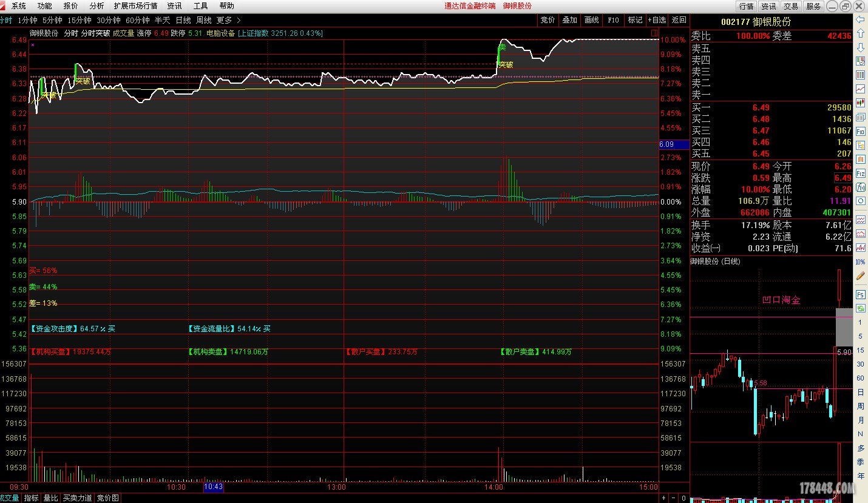
Task: Select the 指标 bottom tab
Action: (x=31, y=498)
